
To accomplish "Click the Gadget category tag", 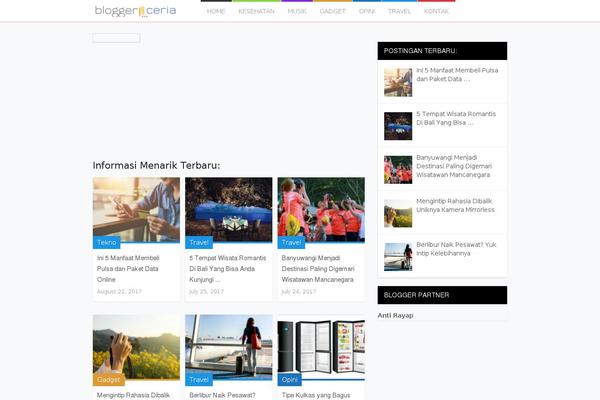I will tap(109, 379).
